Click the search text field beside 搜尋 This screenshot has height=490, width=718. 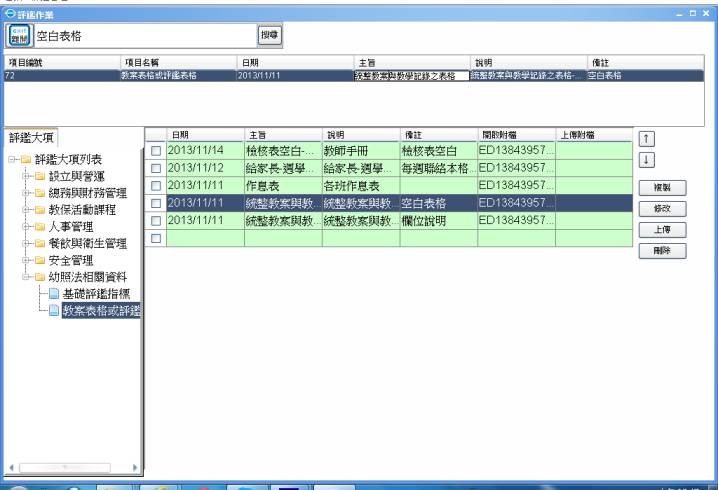pyautogui.click(x=145, y=36)
